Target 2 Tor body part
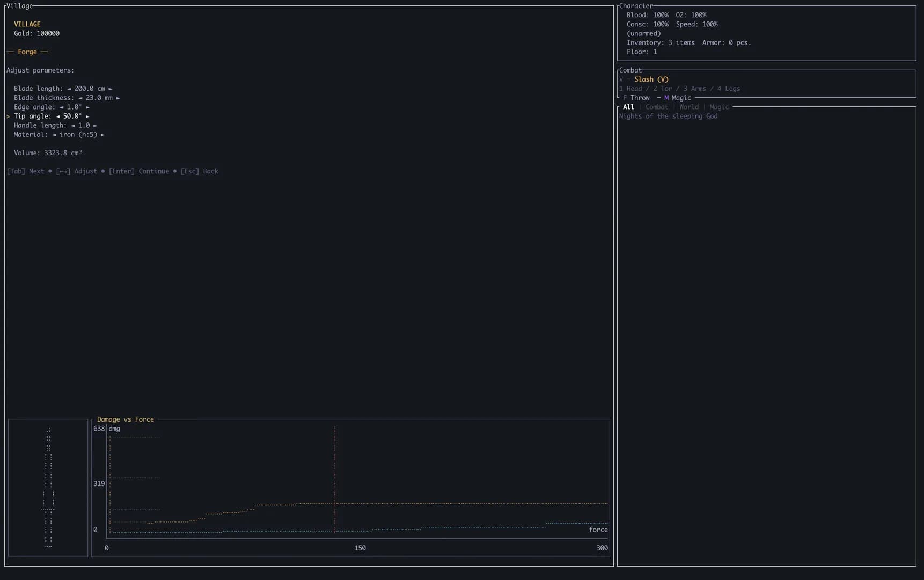Screen dimensions: 924x580 tap(662, 89)
